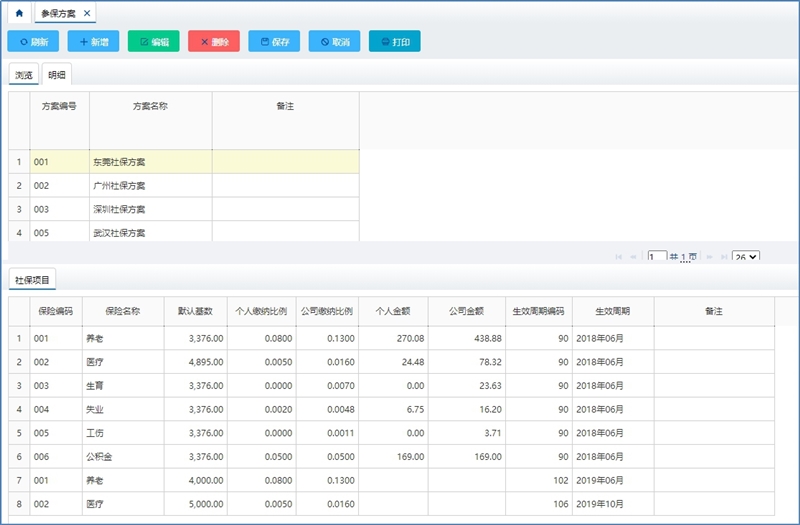Viewport: 800px width, 525px height.
Task: Hit the red 删除 delete button
Action: (213, 42)
